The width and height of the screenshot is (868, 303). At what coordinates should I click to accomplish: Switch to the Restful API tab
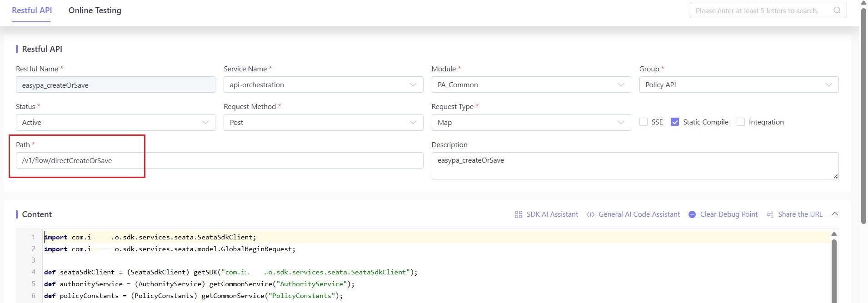click(x=32, y=10)
